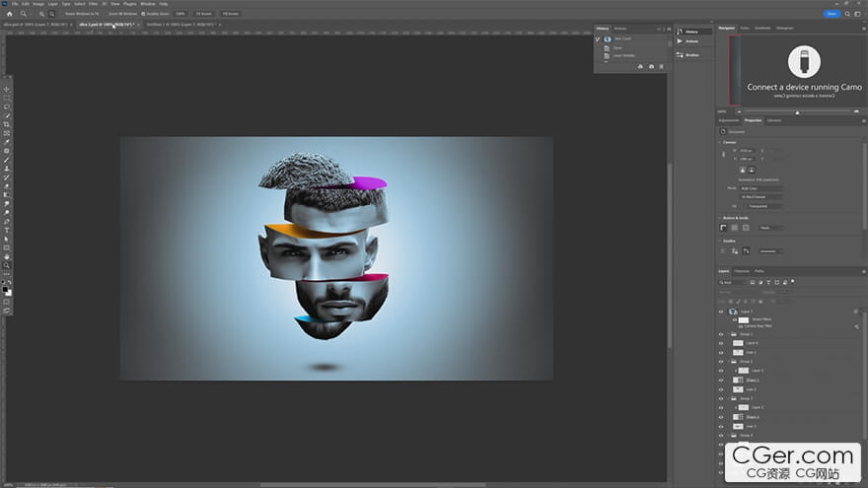The width and height of the screenshot is (868, 488).
Task: Toggle visibility of Layer 7
Action: [x=721, y=311]
